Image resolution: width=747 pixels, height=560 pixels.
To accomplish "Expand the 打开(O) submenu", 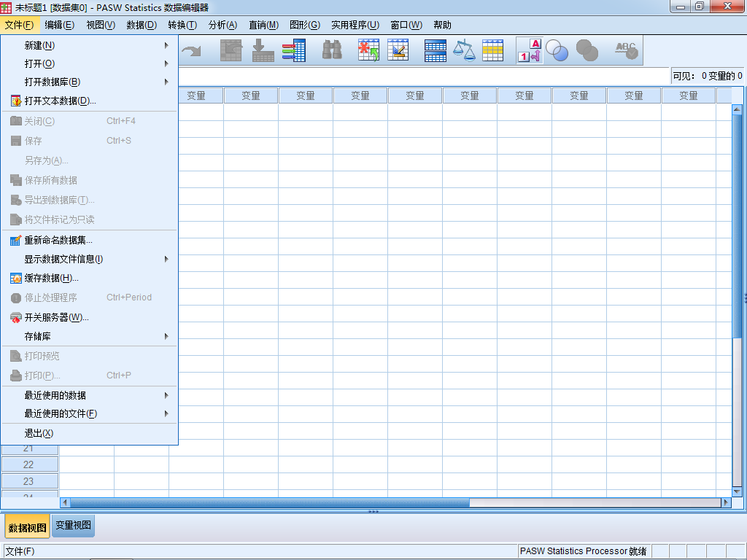I will (x=90, y=64).
